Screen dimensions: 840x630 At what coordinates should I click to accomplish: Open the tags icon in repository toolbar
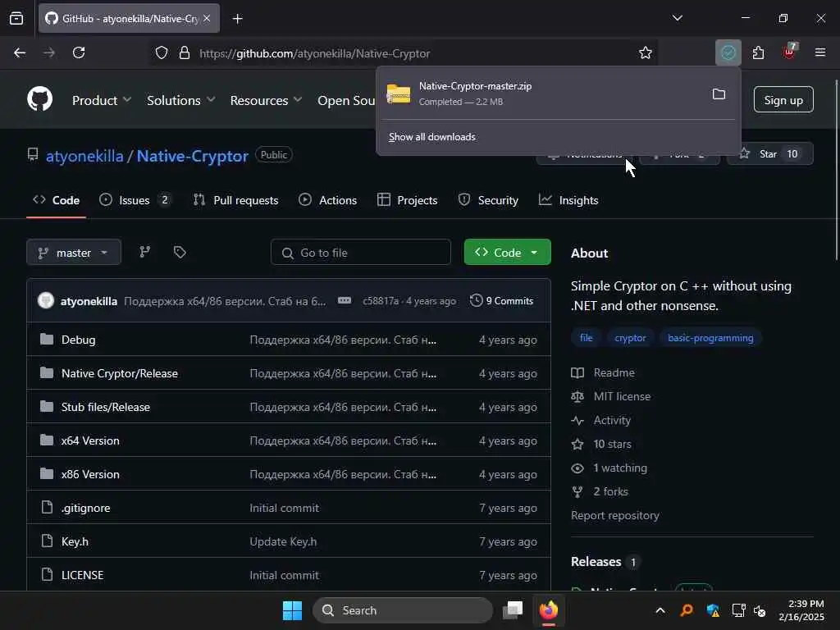pos(180,253)
